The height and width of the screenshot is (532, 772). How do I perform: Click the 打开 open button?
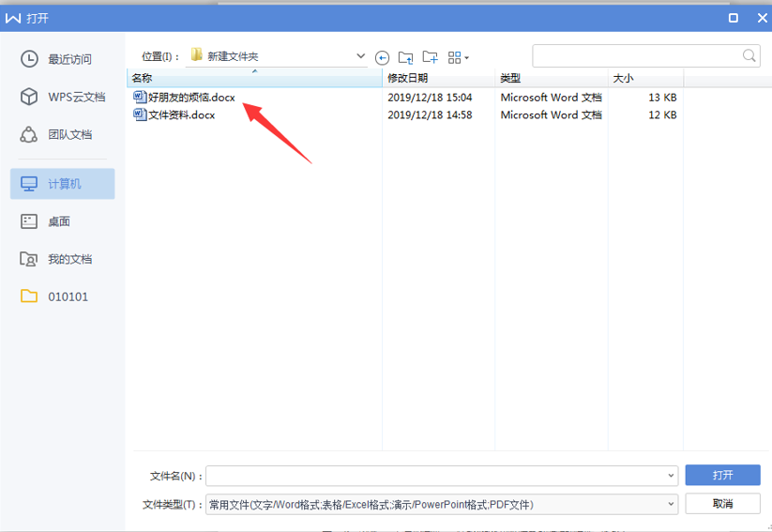[723, 475]
